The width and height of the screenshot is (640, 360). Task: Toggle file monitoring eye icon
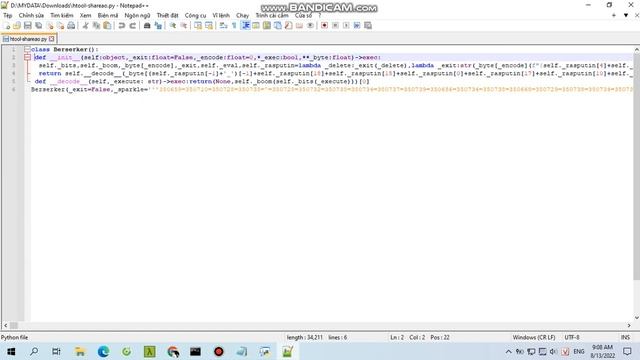(x=311, y=25)
